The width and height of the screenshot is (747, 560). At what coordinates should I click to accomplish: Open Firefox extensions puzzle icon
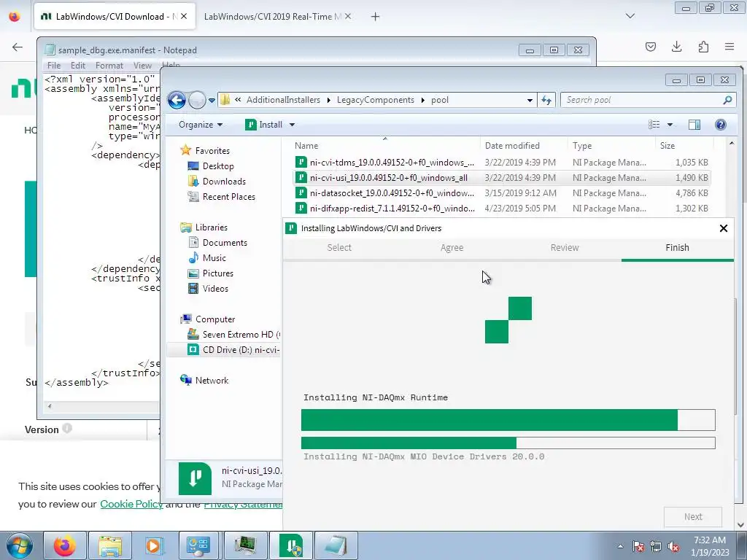(x=703, y=47)
